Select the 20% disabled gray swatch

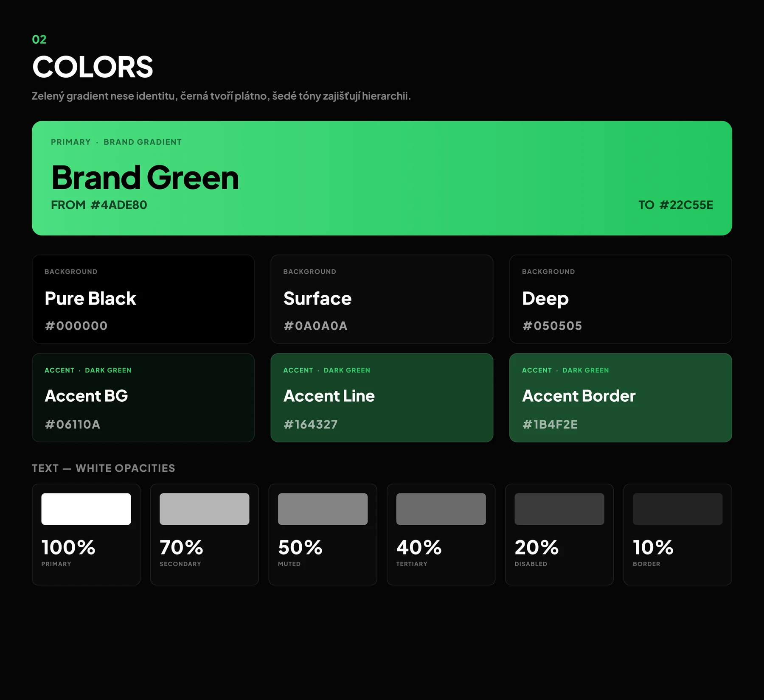coord(559,509)
